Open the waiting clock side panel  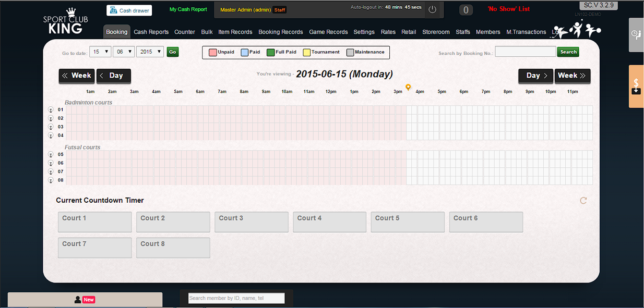pyautogui.click(x=636, y=34)
